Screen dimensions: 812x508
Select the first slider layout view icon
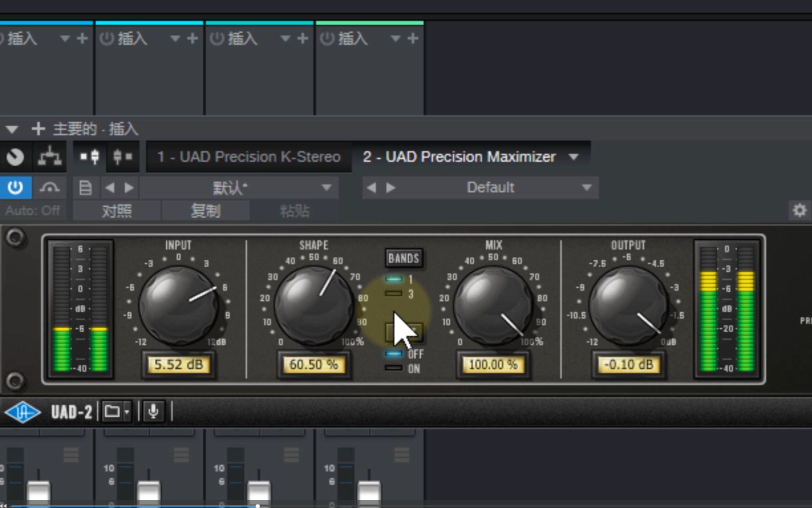pos(88,157)
